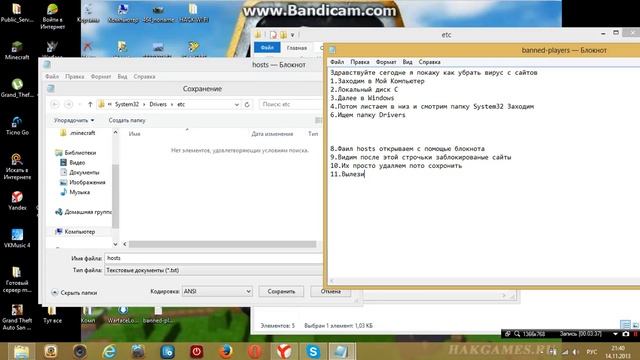The width and height of the screenshot is (640, 360).
Task: Click the Drivers breadcrumb segment
Action: (158, 104)
